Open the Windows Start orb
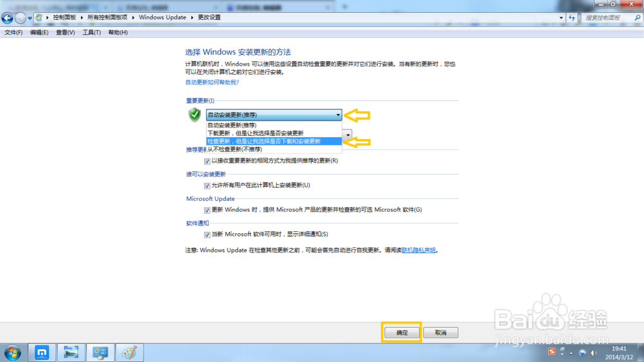The width and height of the screenshot is (644, 362). click(13, 352)
